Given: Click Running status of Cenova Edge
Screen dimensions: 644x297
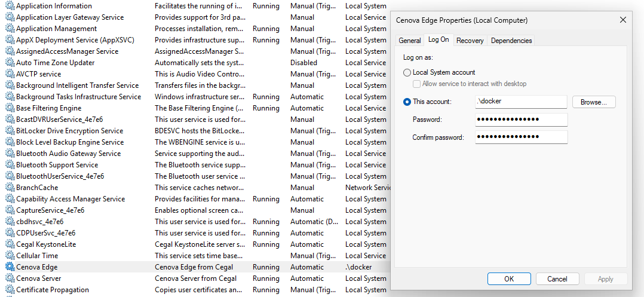Looking at the screenshot, I should [266, 267].
